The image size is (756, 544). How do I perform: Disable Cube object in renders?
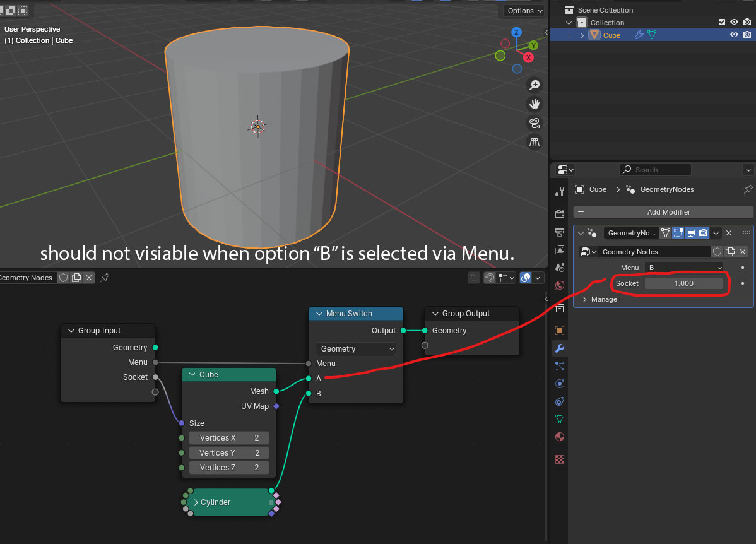point(747,35)
